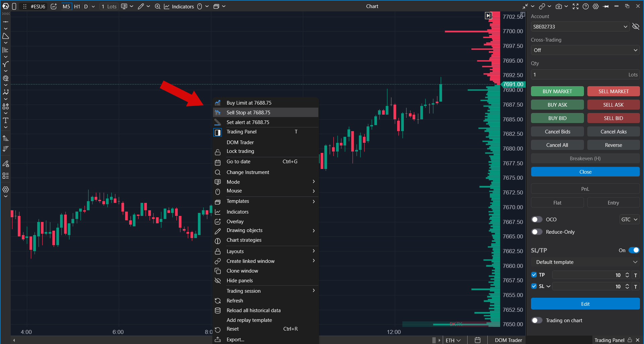Screen dimensions: 644x344
Task: Click the sidebar settings gear icon
Action: point(6,189)
